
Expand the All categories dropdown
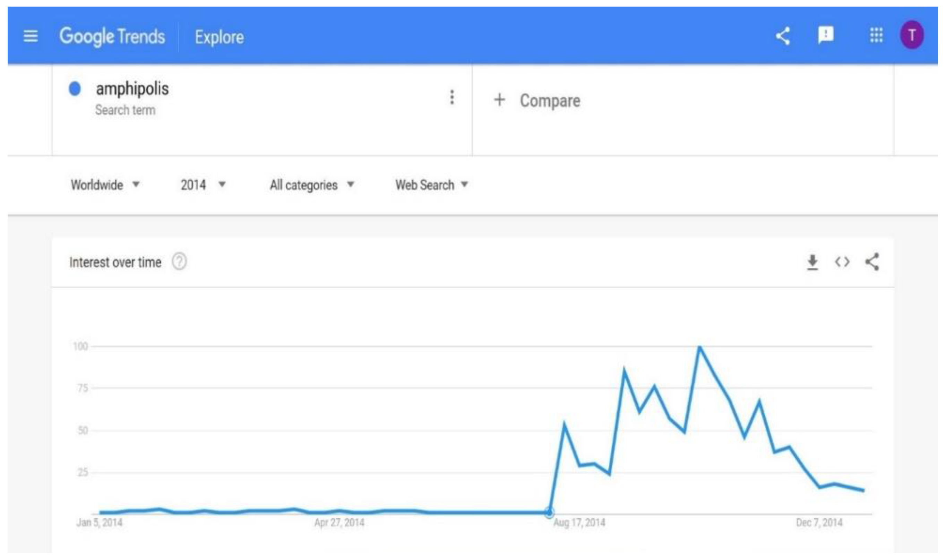(x=312, y=185)
